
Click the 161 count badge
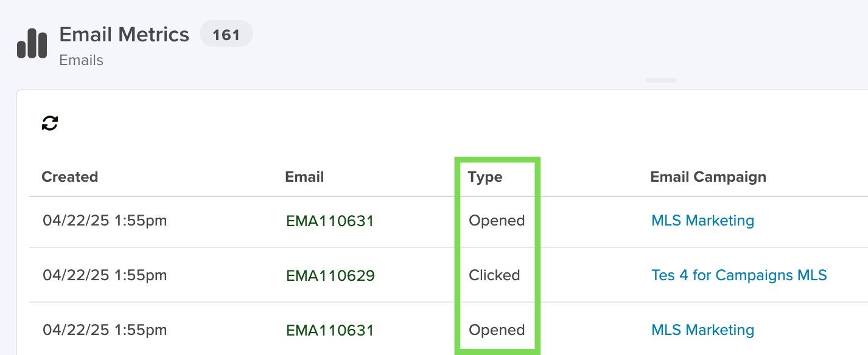[226, 35]
